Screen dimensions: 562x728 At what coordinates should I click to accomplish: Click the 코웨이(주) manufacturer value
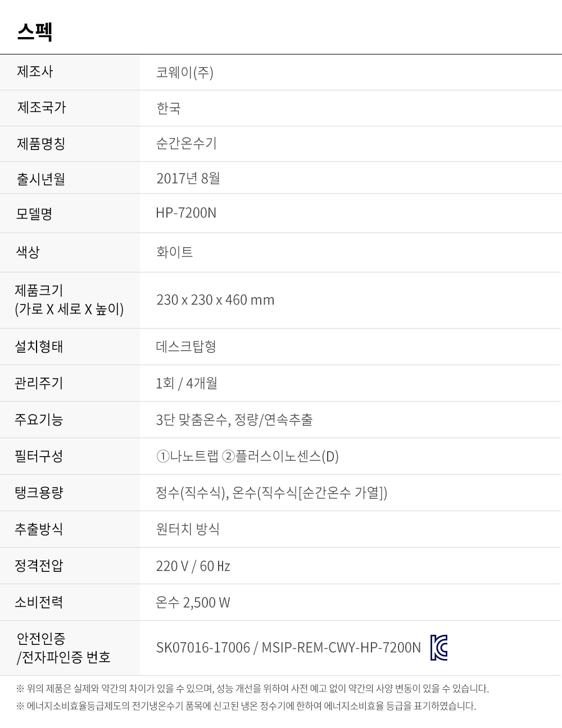pyautogui.click(x=184, y=72)
